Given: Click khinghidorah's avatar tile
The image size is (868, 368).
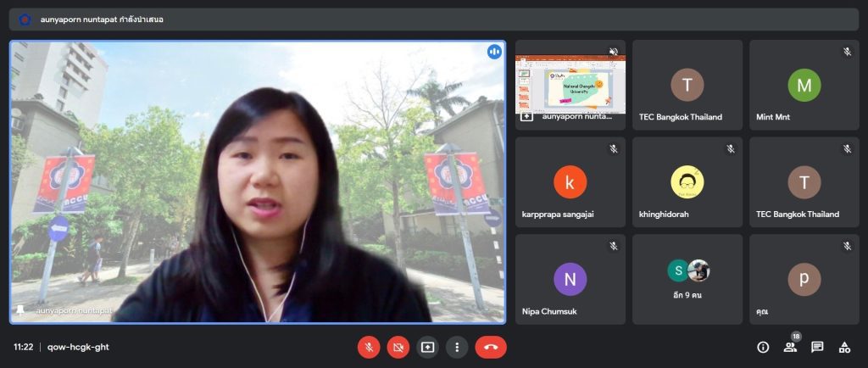Looking at the screenshot, I should click(x=687, y=181).
